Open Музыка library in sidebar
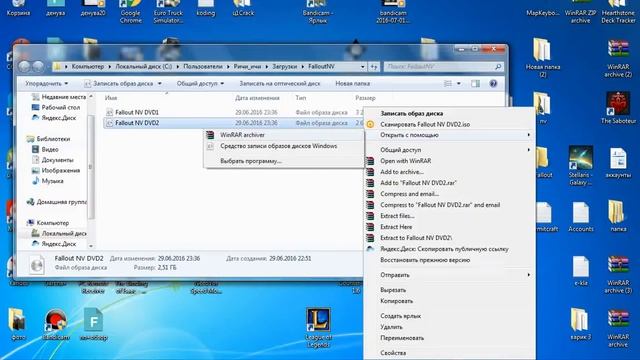 click(x=48, y=181)
